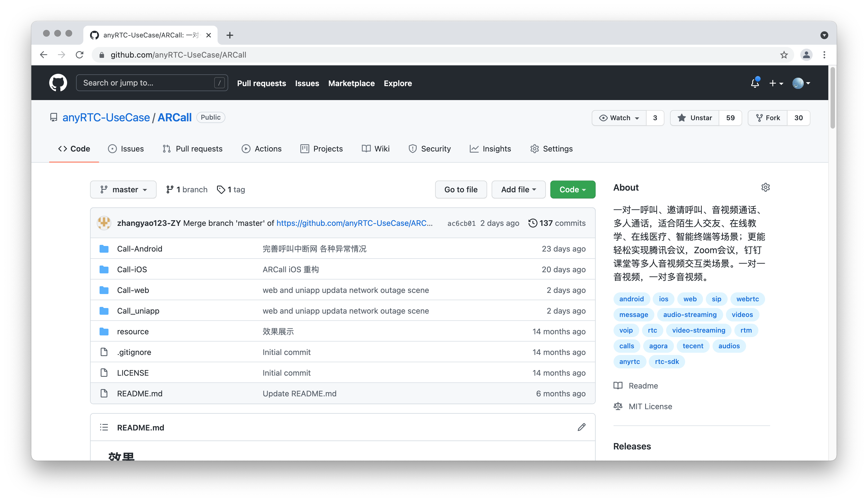
Task: Edit README.md using the pencil icon
Action: click(x=581, y=427)
